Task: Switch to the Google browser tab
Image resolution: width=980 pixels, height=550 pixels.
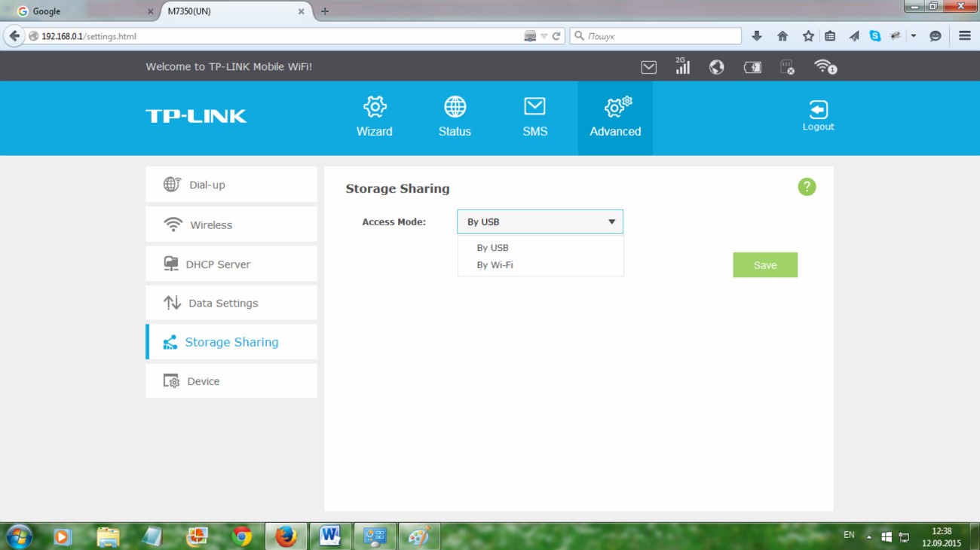Action: click(83, 11)
